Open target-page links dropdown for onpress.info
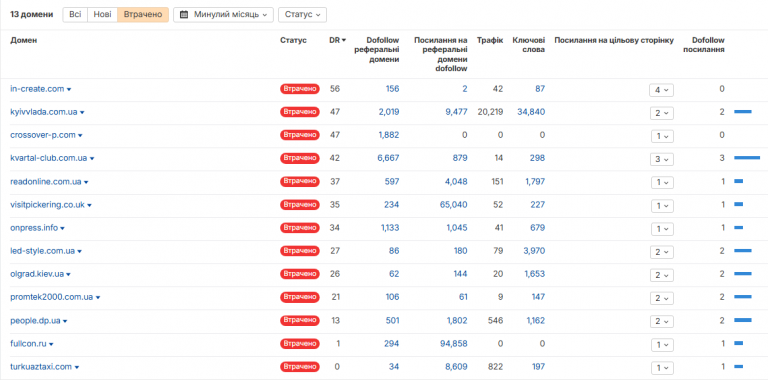 [662, 229]
